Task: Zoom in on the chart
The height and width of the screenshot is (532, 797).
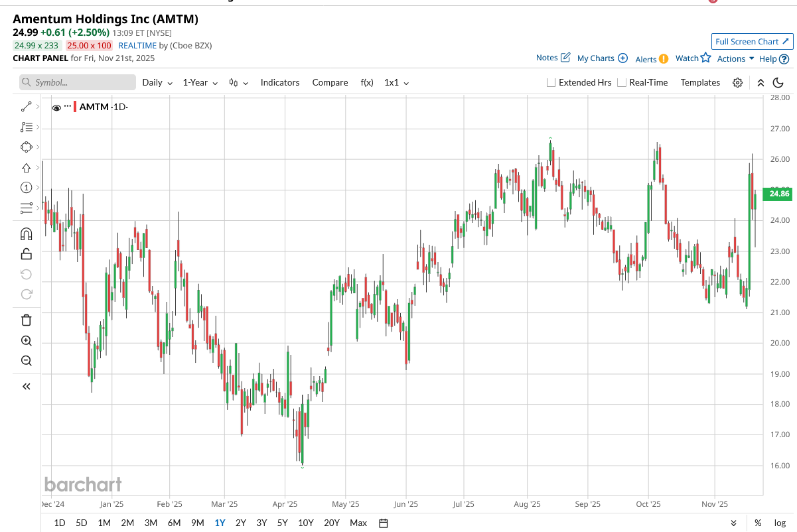Action: point(26,340)
